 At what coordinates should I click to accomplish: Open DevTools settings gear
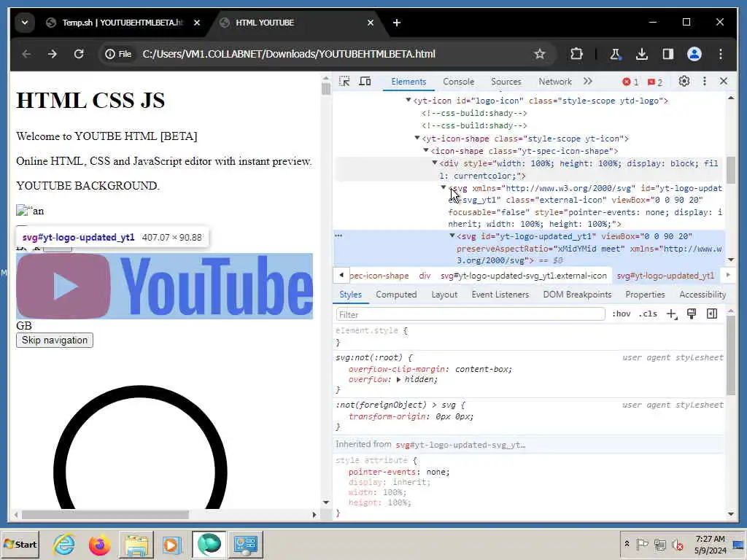point(684,82)
